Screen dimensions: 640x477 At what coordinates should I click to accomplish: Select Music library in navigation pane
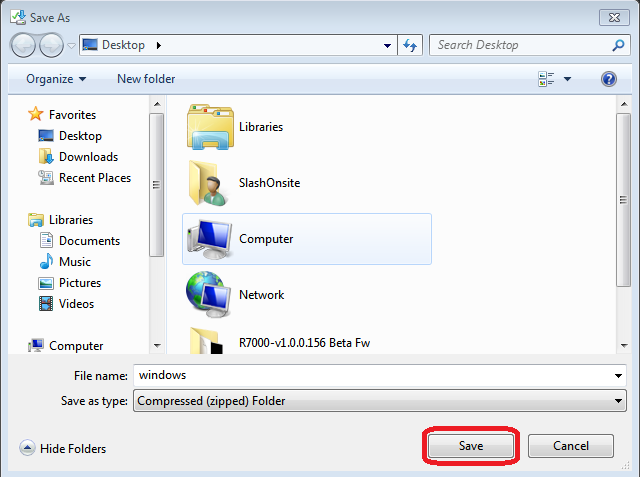point(75,262)
